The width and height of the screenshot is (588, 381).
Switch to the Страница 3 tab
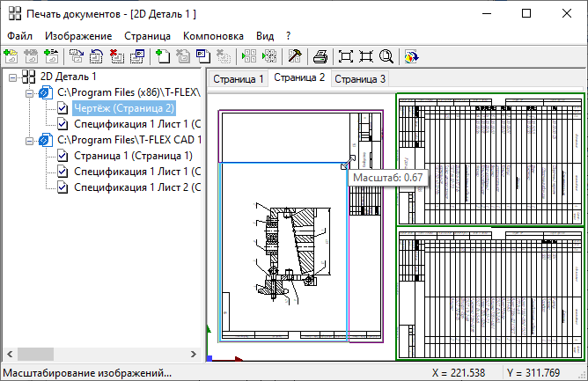(359, 79)
